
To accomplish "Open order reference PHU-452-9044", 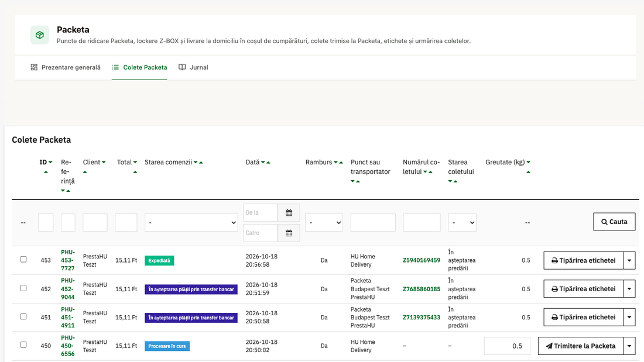I will click(x=68, y=289).
